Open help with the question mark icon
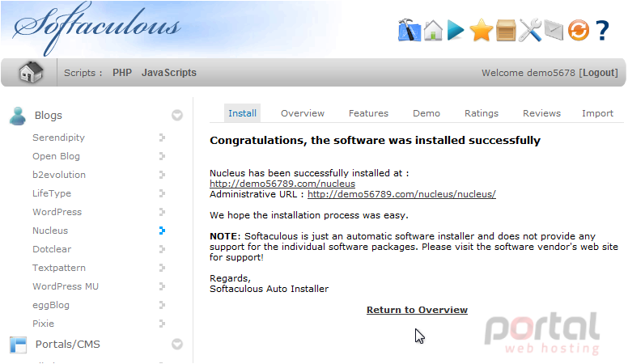This screenshot has height=364, width=628. (x=602, y=31)
